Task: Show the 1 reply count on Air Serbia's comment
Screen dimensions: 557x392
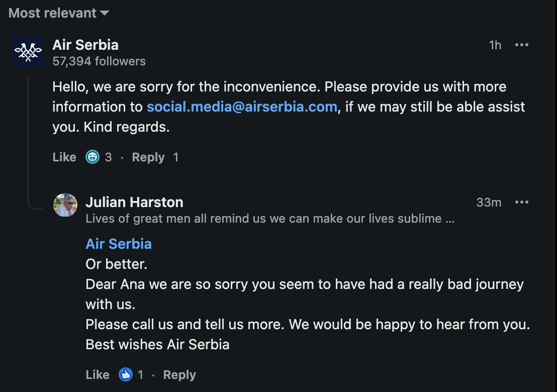Action: (x=176, y=157)
